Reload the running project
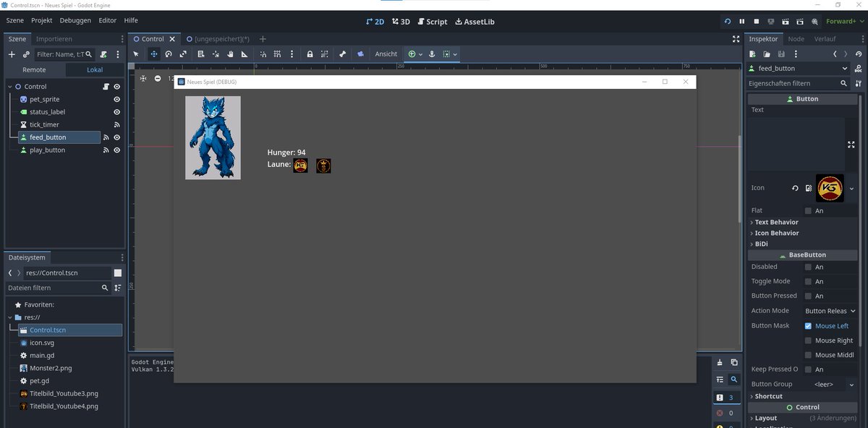The image size is (868, 428). tap(728, 22)
